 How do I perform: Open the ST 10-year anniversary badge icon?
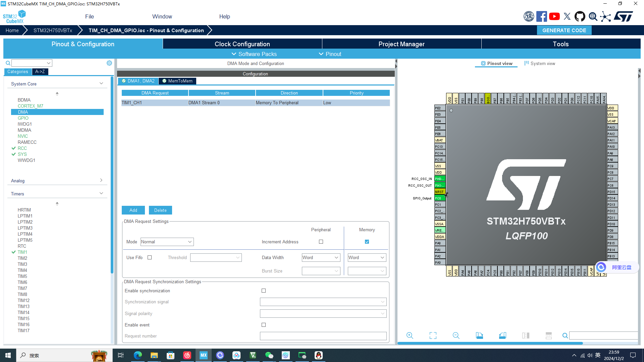tap(529, 16)
